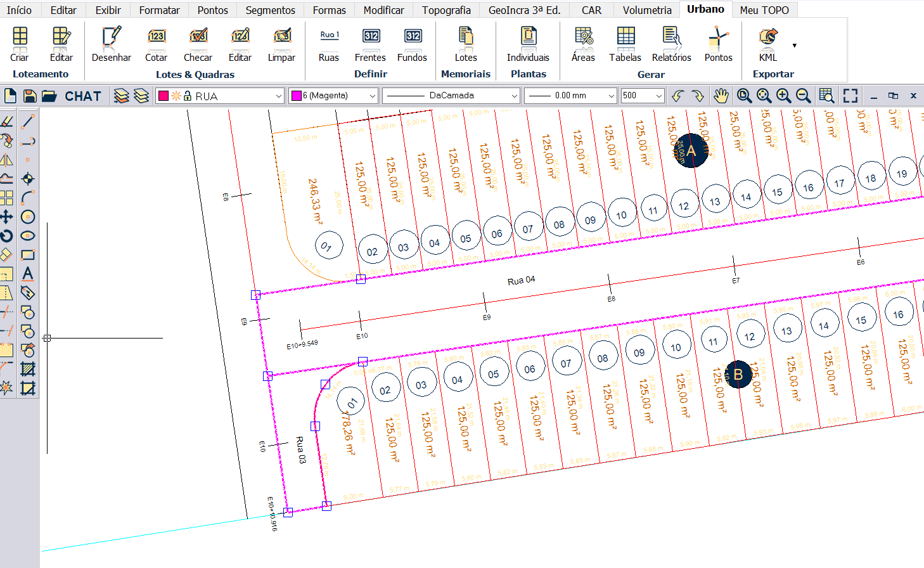Toggle the RUA layer sun visibility icon

tap(176, 96)
